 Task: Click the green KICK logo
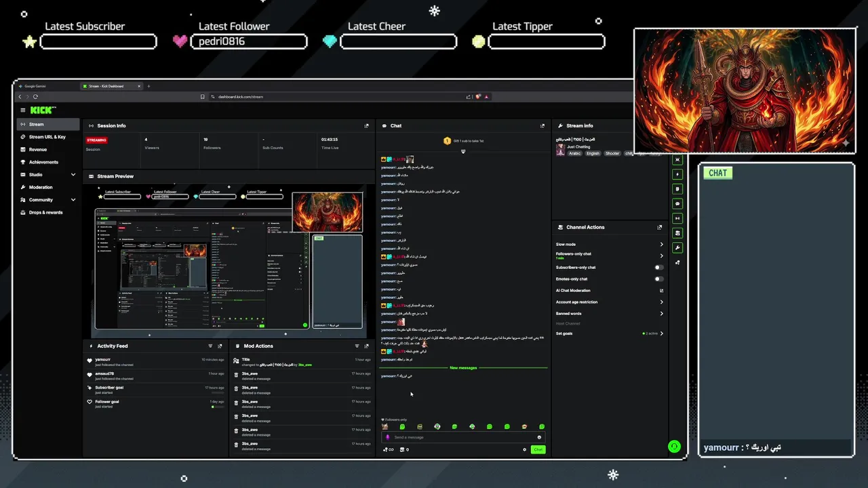(x=43, y=110)
